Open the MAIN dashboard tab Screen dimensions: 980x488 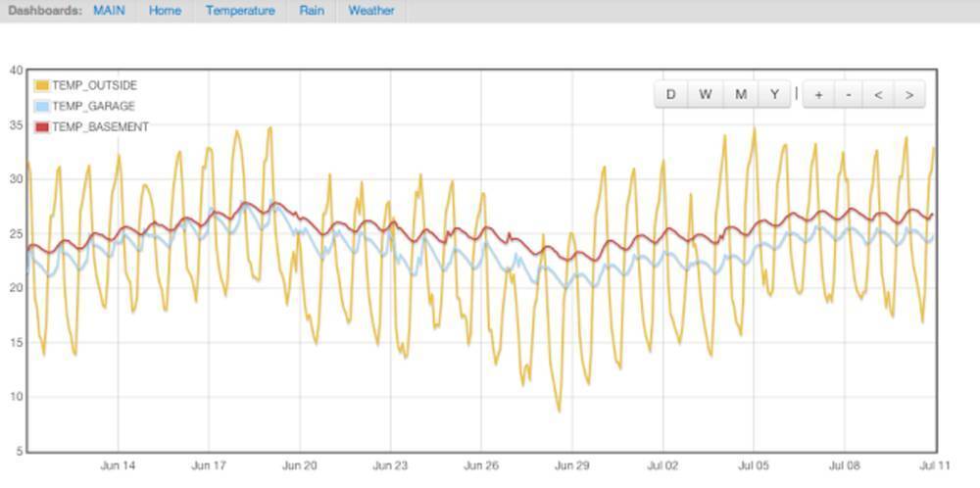(x=109, y=11)
